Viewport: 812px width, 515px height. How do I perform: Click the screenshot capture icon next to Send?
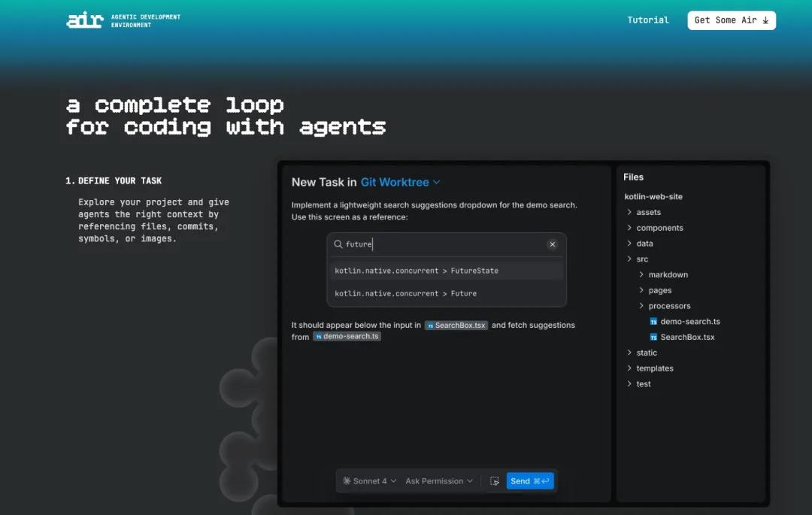(x=495, y=480)
